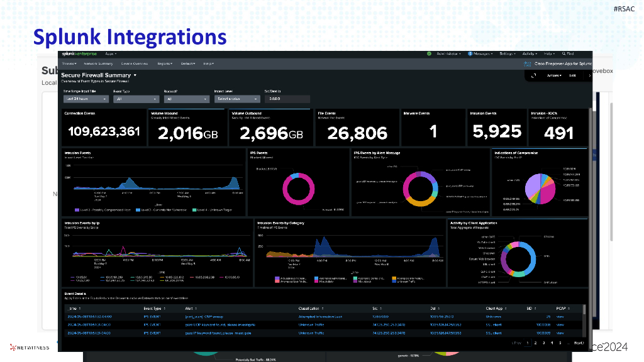Click the green status indicator icon
Screen dimensions: 644x362
(429, 54)
